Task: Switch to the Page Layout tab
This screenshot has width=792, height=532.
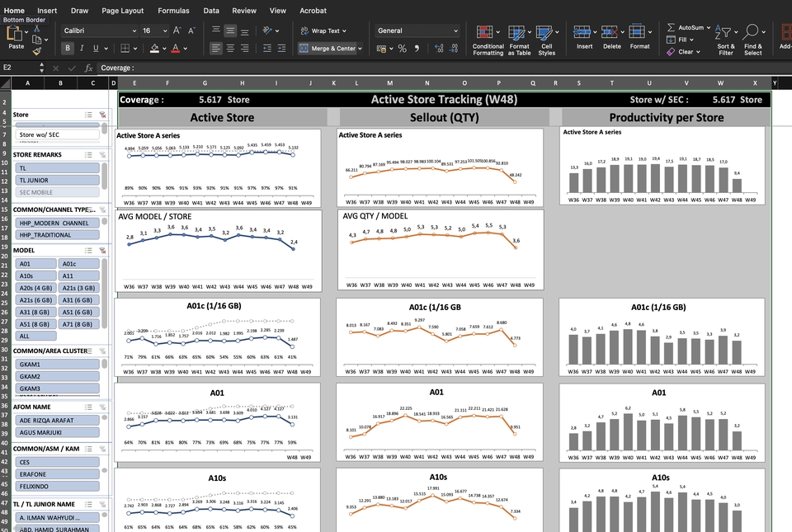Action: click(122, 11)
